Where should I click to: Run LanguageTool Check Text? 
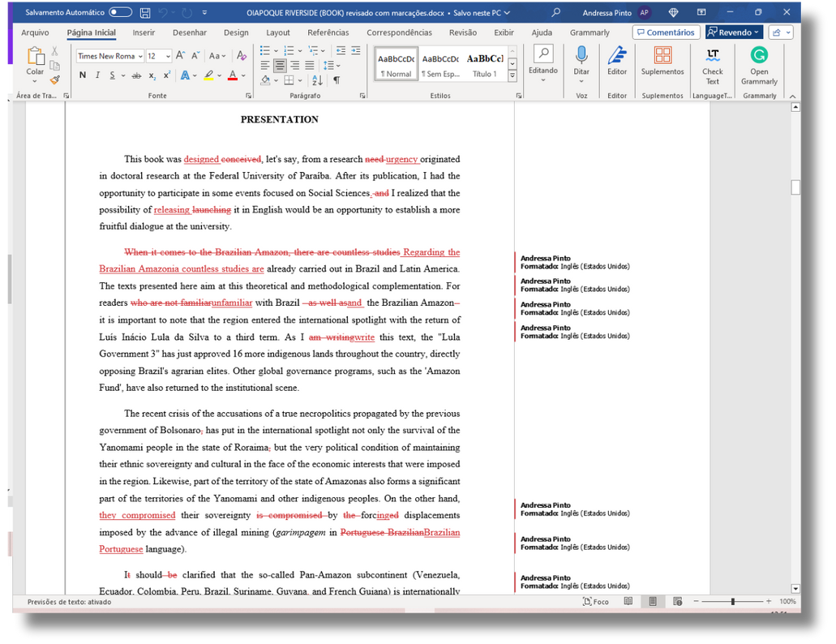[712, 65]
